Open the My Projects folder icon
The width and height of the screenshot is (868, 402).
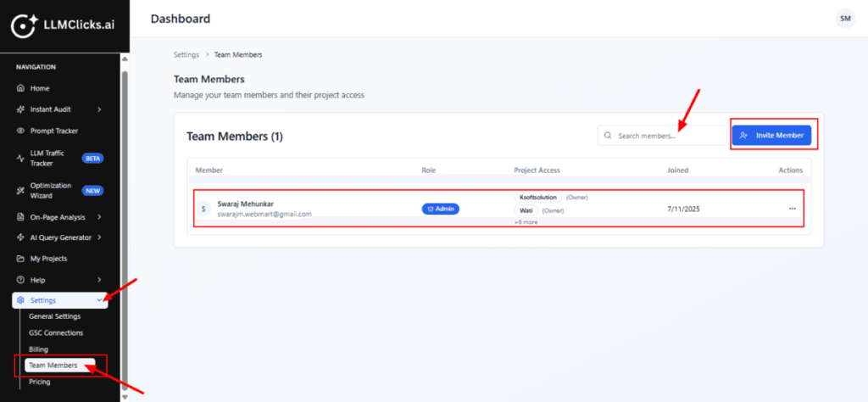(x=21, y=259)
